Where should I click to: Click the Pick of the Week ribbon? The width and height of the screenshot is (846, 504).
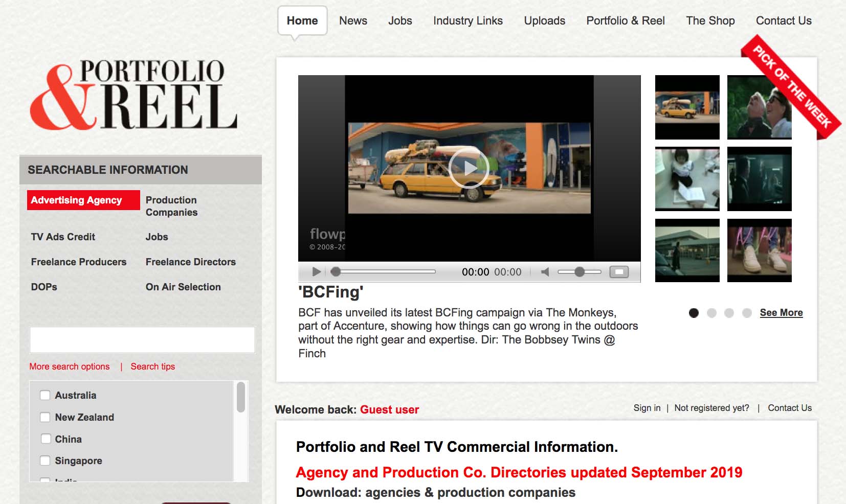[791, 87]
